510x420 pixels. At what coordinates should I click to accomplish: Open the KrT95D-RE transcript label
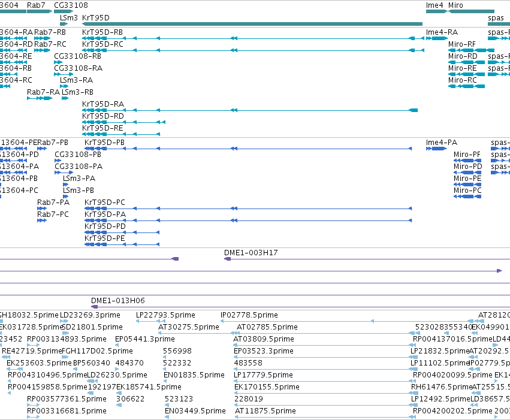point(102,128)
